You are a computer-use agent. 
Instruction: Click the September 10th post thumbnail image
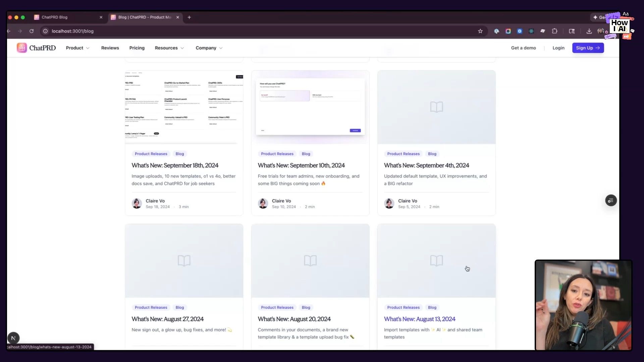tap(310, 107)
